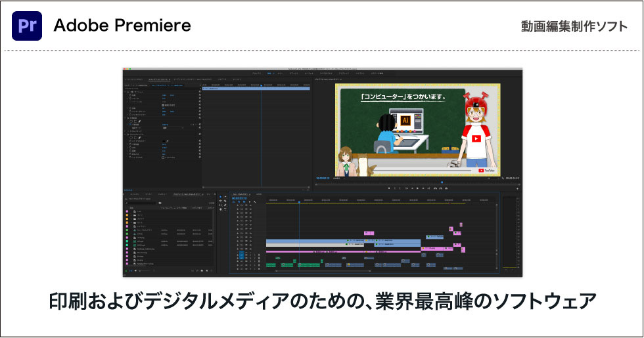Select the Hand tool
Viewport: 644px width, 338px height.
pyautogui.click(x=221, y=209)
